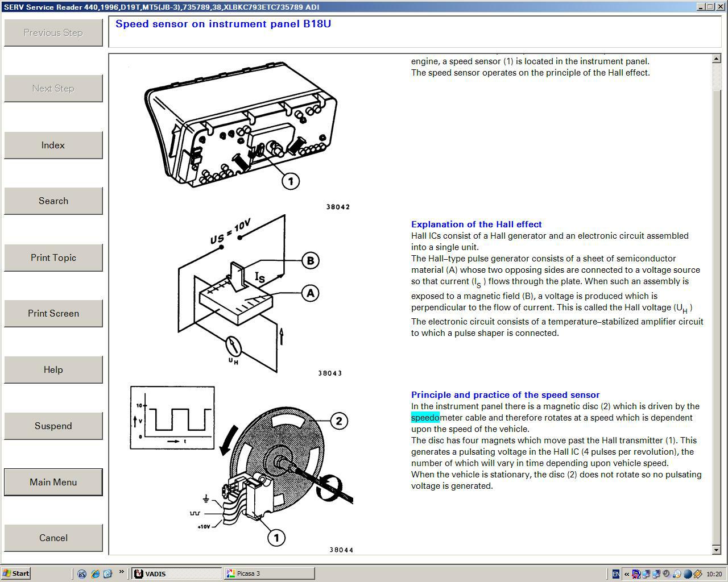Click callout label B on Hall diagram

click(x=311, y=261)
